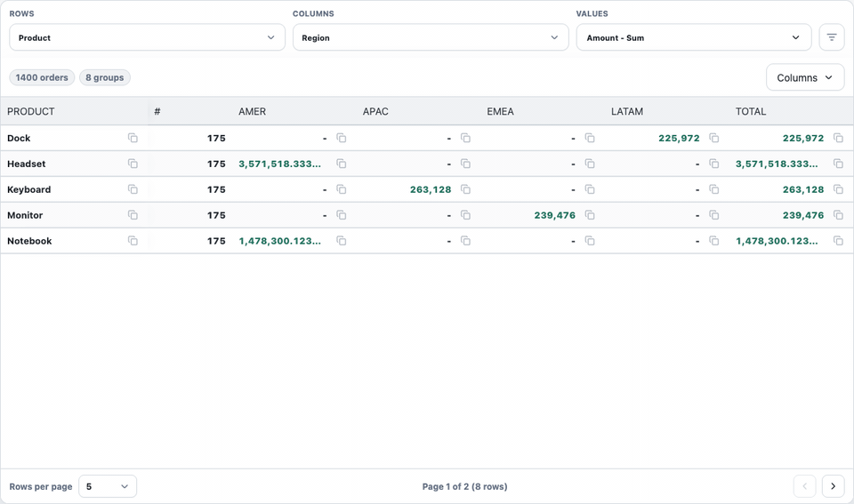Open the Rows dropdown showing Product
Image resolution: width=854 pixels, height=504 pixels.
(x=147, y=37)
